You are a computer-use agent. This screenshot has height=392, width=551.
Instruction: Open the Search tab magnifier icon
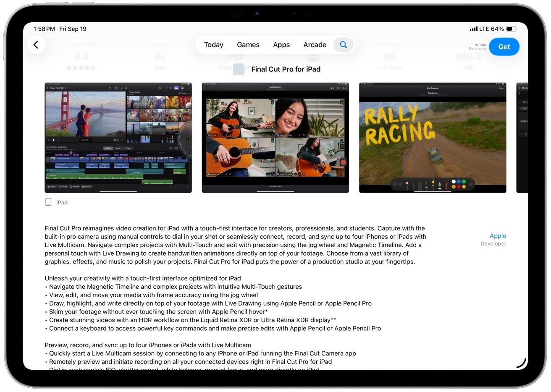tap(343, 45)
